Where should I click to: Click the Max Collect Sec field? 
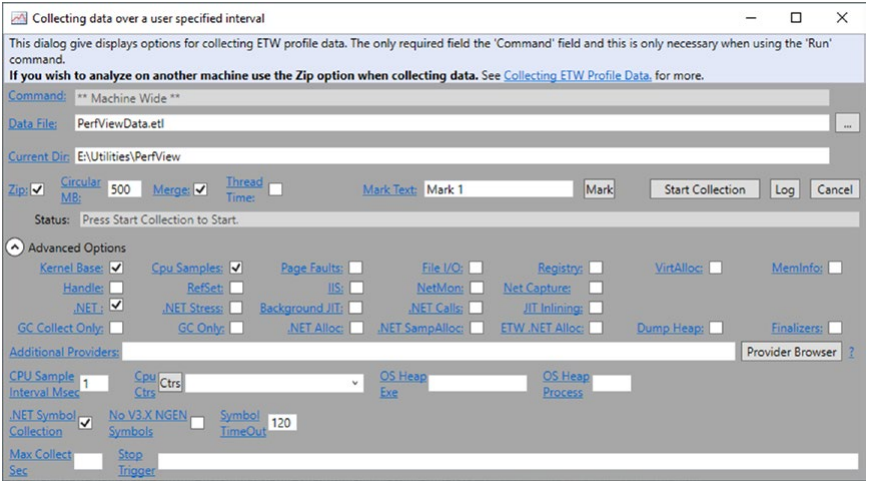click(x=88, y=461)
